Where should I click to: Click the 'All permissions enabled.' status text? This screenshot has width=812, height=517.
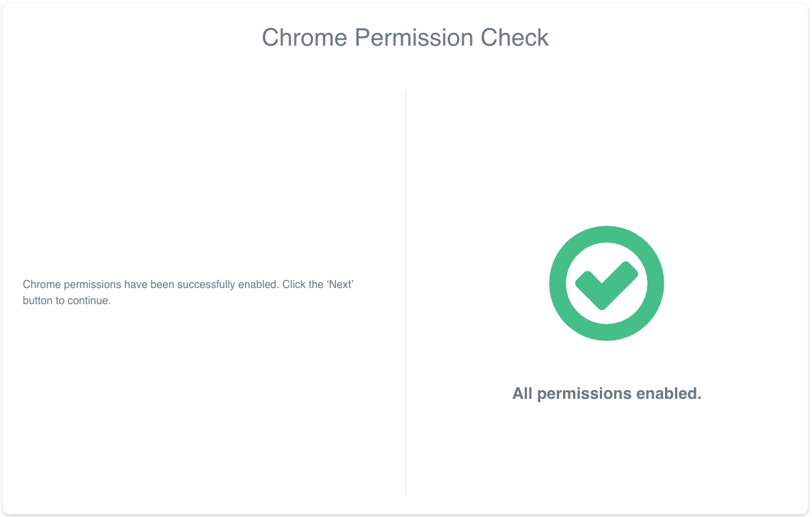click(x=607, y=393)
